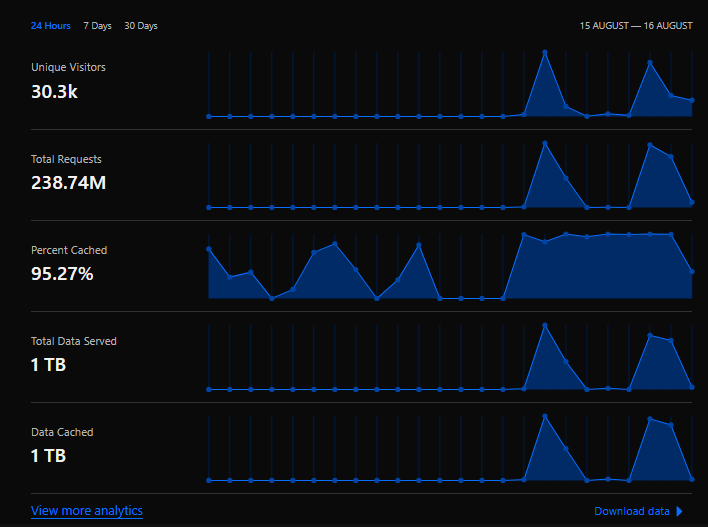Click the first data point of Percent Cached chart

pyautogui.click(x=209, y=248)
